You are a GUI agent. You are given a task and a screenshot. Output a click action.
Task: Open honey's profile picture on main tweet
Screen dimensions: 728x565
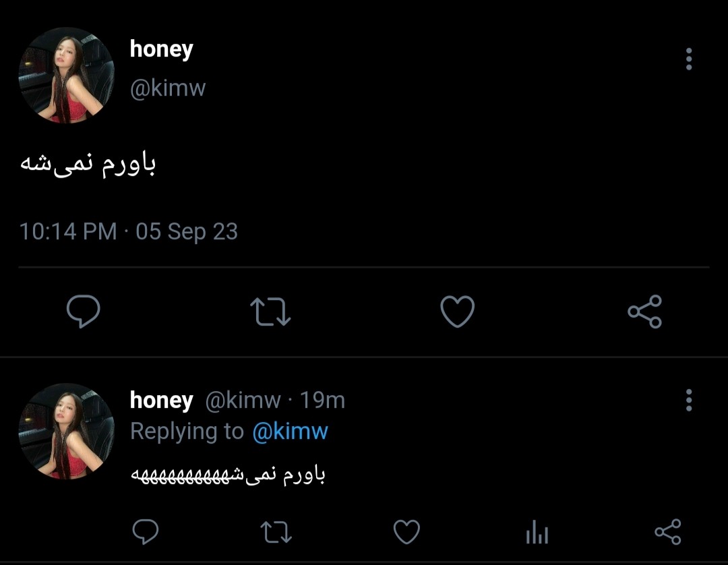click(x=66, y=76)
